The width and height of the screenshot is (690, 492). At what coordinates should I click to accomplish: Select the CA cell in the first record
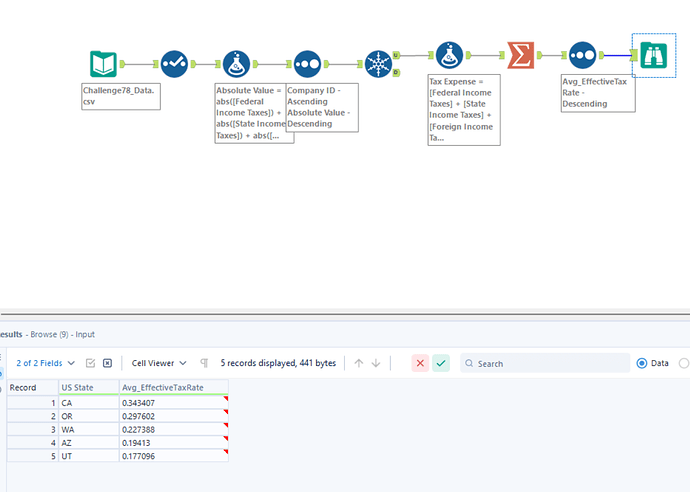pyautogui.click(x=87, y=403)
